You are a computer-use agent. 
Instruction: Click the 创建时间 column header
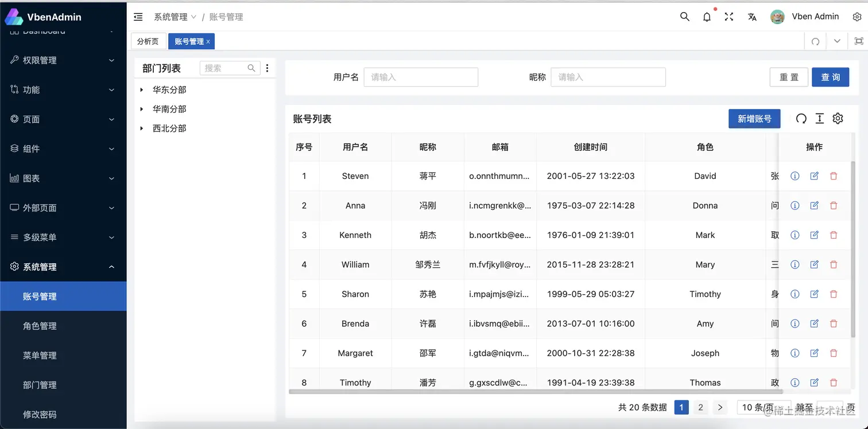590,147
